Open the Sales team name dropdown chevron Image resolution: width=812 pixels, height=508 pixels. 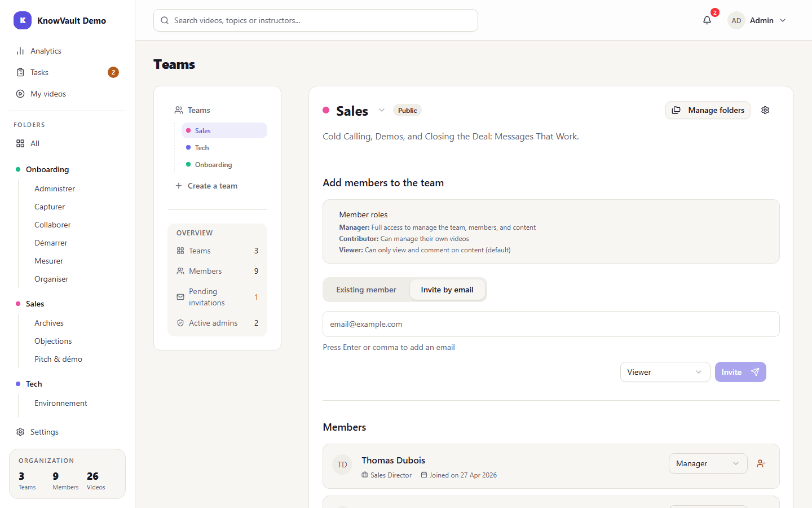tap(382, 110)
